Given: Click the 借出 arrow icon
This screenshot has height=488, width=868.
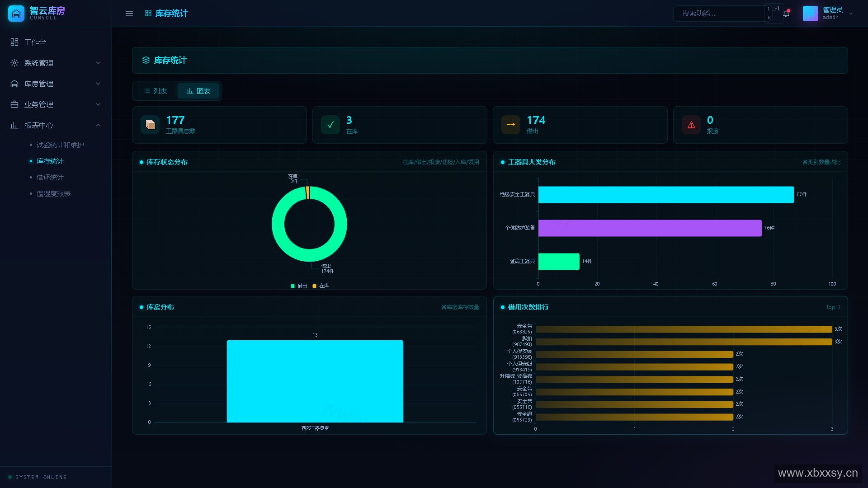Looking at the screenshot, I should coord(511,125).
